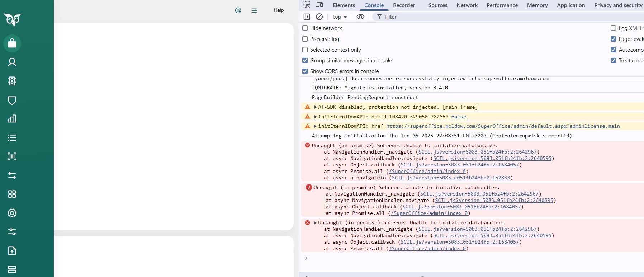Open the shield sidebar icon
Viewport: 644px width, 277px height.
click(x=12, y=100)
